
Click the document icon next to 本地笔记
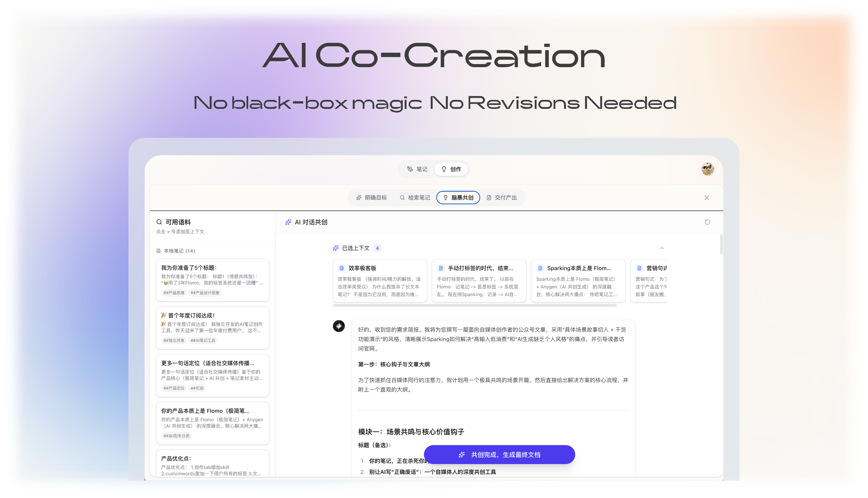tap(158, 250)
